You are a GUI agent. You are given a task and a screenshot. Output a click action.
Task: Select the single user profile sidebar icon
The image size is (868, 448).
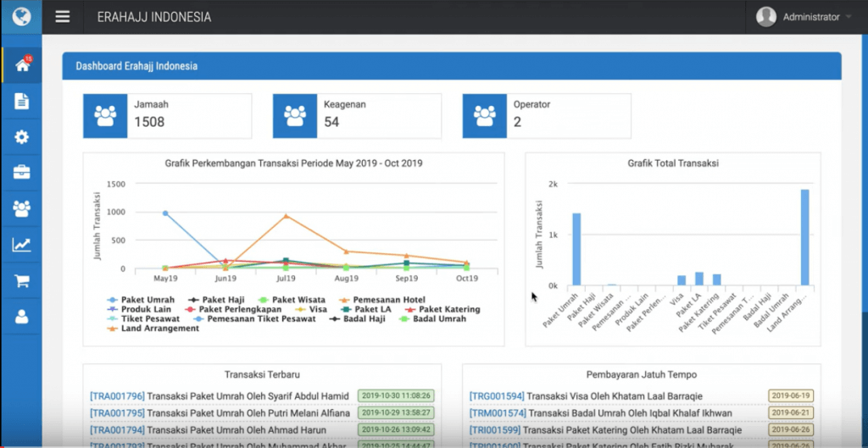[x=21, y=317]
